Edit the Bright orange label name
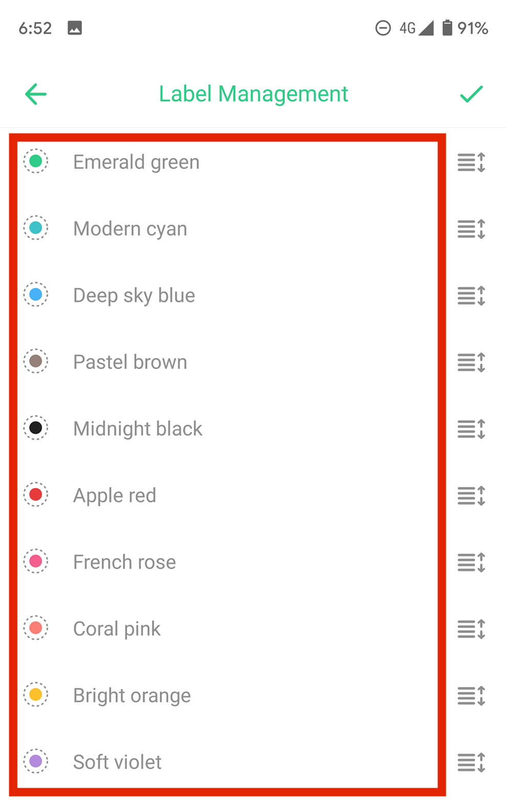506x812 pixels. [x=132, y=695]
